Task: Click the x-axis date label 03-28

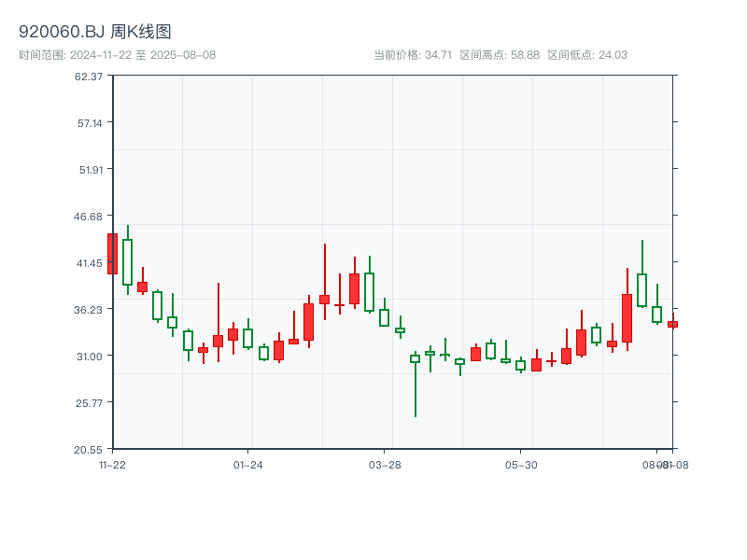Action: click(385, 465)
